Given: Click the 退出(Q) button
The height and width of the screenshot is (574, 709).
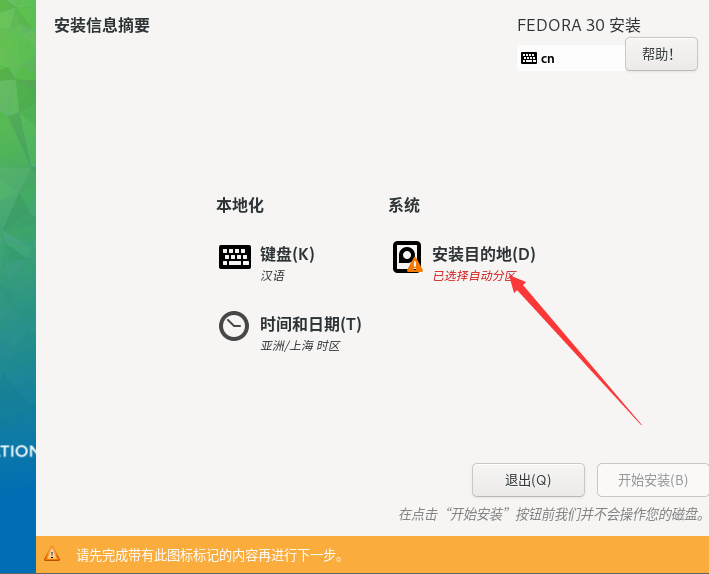Looking at the screenshot, I should click(528, 480).
